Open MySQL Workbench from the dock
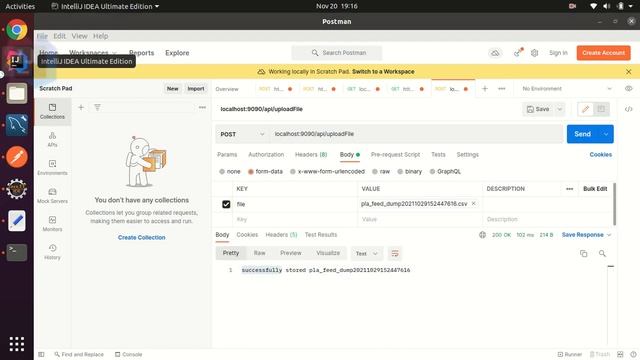 click(17, 125)
